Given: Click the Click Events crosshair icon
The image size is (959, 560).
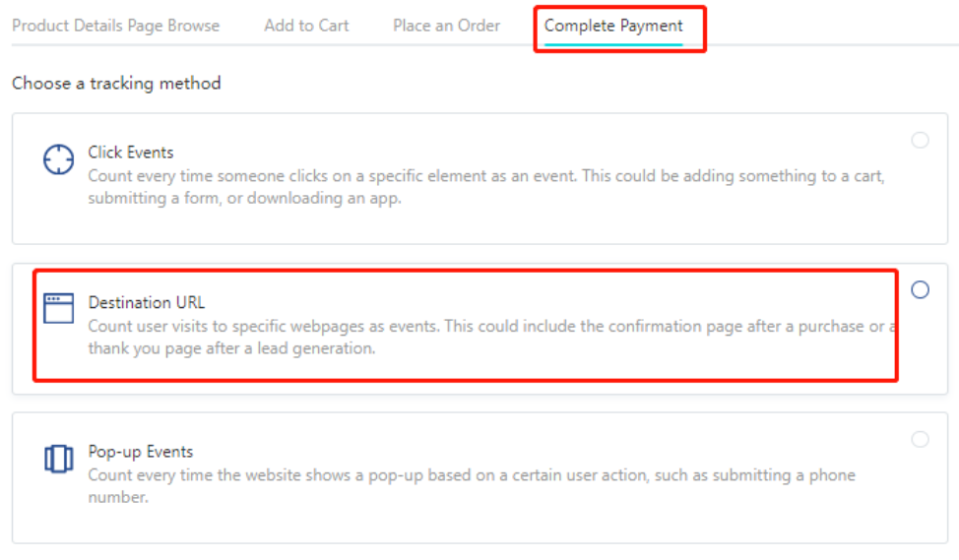Looking at the screenshot, I should point(59,159).
